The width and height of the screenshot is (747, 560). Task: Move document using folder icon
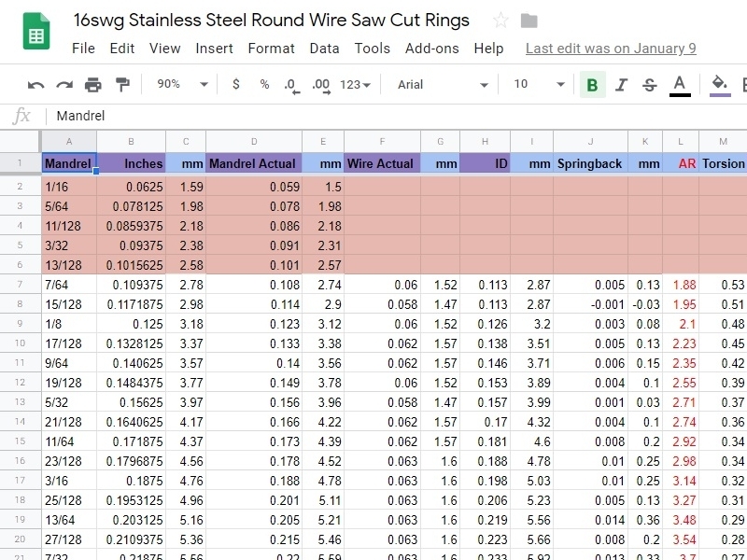pos(529,21)
